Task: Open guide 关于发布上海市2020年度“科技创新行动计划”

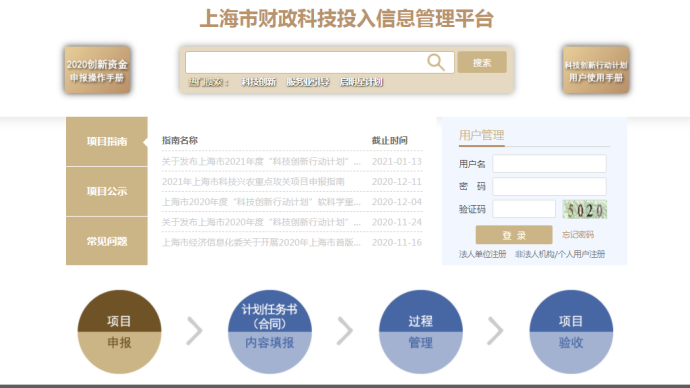Action: pyautogui.click(x=261, y=222)
